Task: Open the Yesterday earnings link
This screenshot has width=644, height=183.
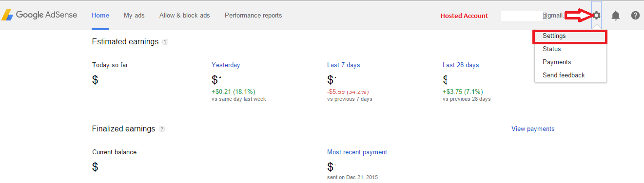Action: [x=226, y=65]
